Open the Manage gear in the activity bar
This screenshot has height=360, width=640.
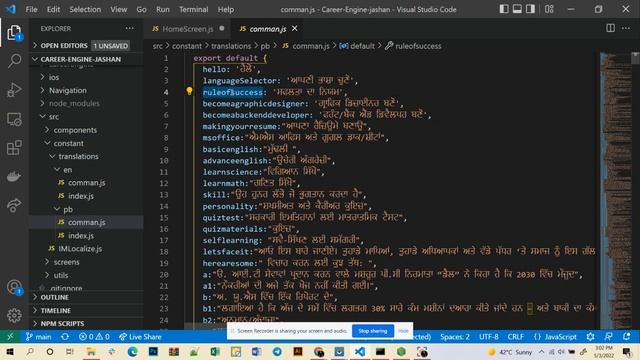pyautogui.click(x=14, y=315)
